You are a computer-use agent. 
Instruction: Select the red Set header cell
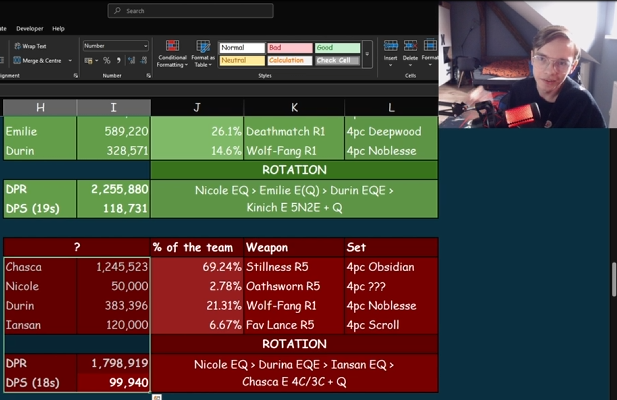point(391,247)
